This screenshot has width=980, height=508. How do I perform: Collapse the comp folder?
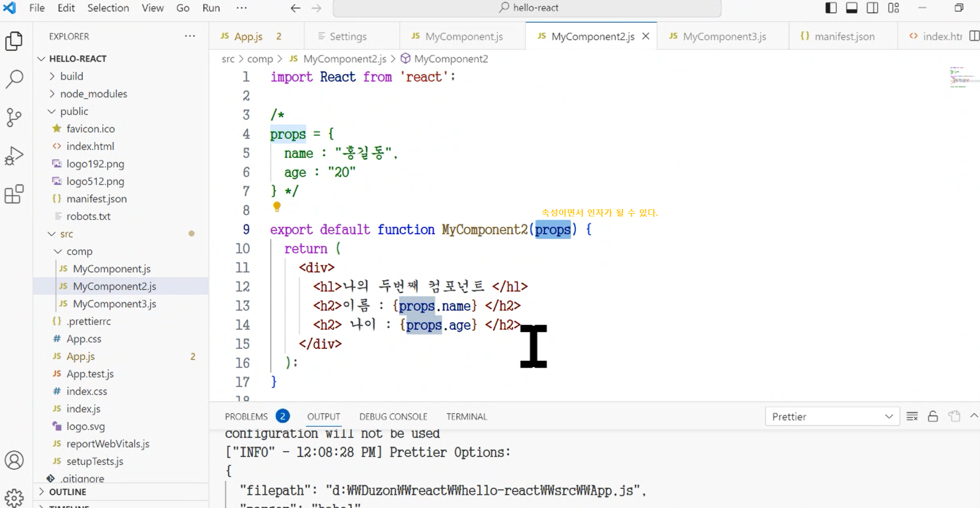point(58,251)
